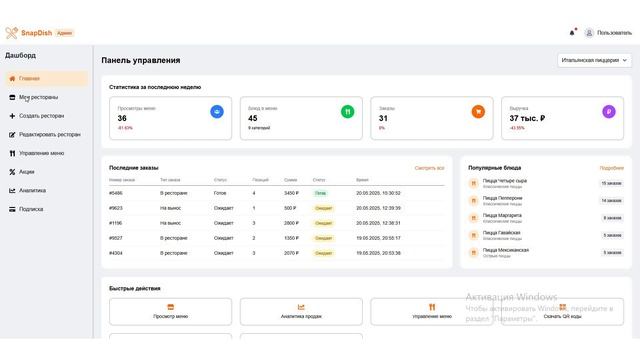Click the orders count value 31
The height and width of the screenshot is (360, 640).
[383, 118]
